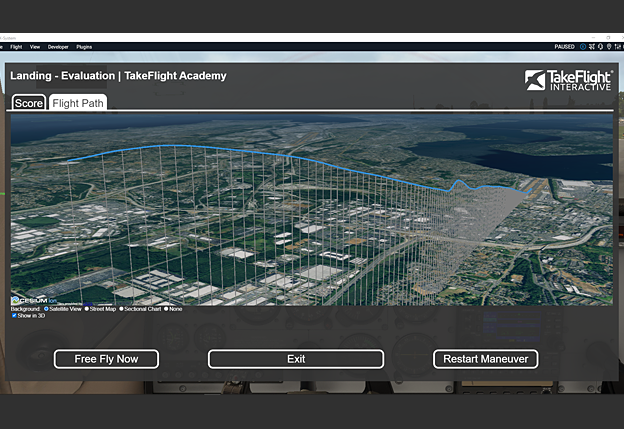
Task: Select Sectional Chart background
Action: [121, 309]
